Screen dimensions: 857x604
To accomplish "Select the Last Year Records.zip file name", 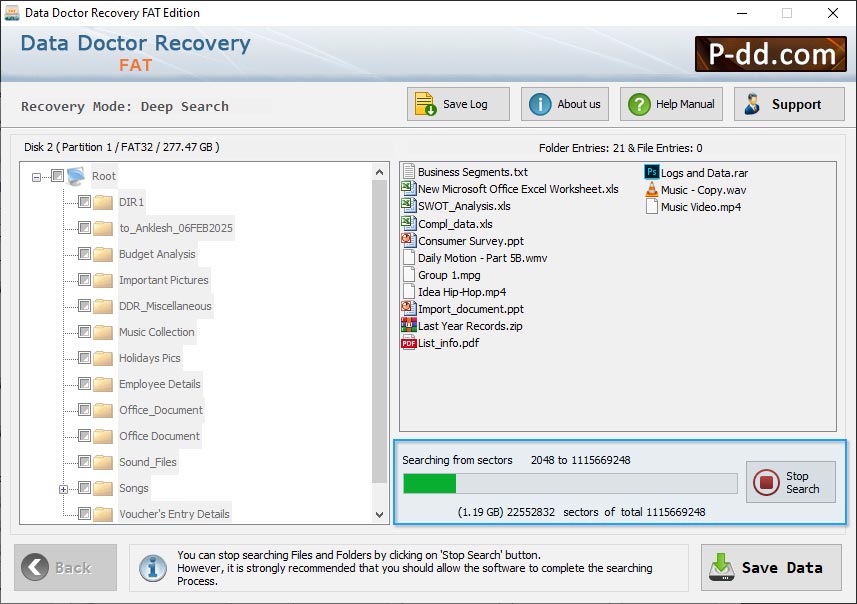I will pos(470,326).
